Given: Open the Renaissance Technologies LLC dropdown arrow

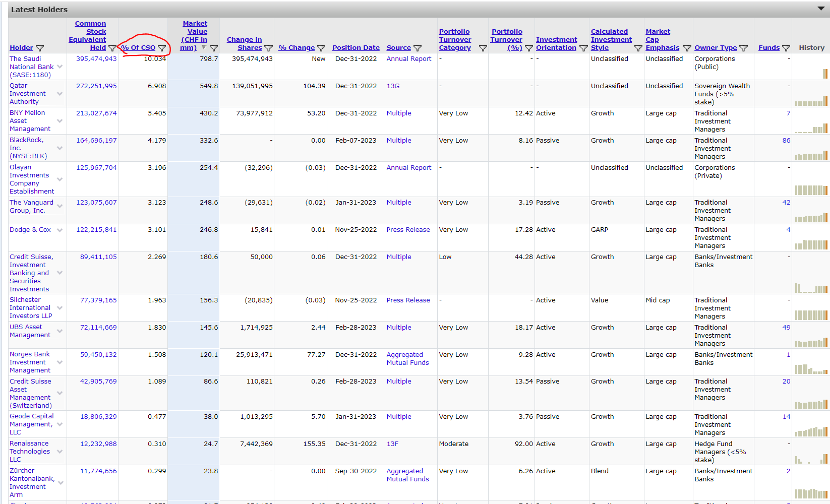Looking at the screenshot, I should coord(60,452).
